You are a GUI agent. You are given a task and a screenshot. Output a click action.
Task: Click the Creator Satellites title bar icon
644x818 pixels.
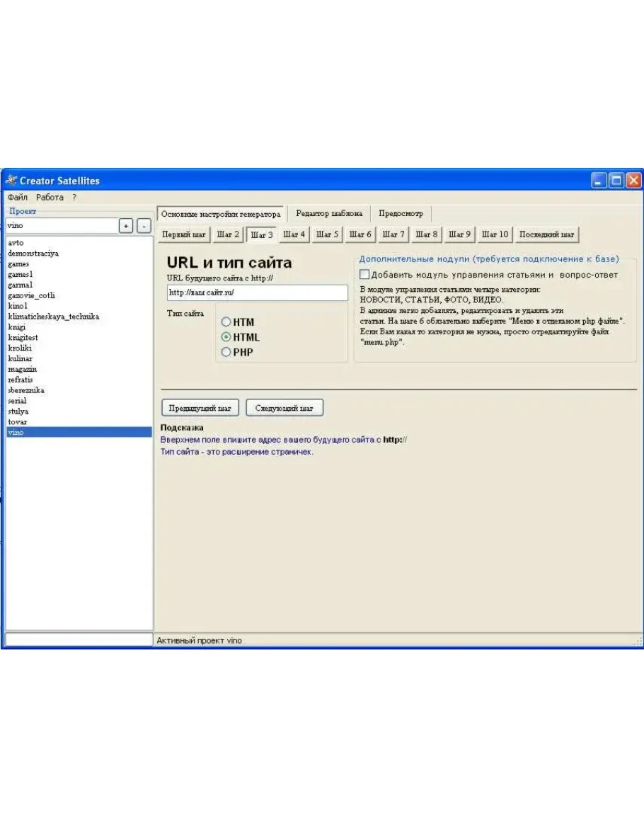coord(11,181)
